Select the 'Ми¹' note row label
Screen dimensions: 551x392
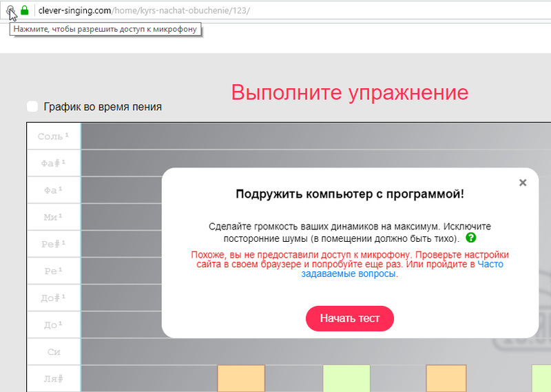click(x=54, y=217)
